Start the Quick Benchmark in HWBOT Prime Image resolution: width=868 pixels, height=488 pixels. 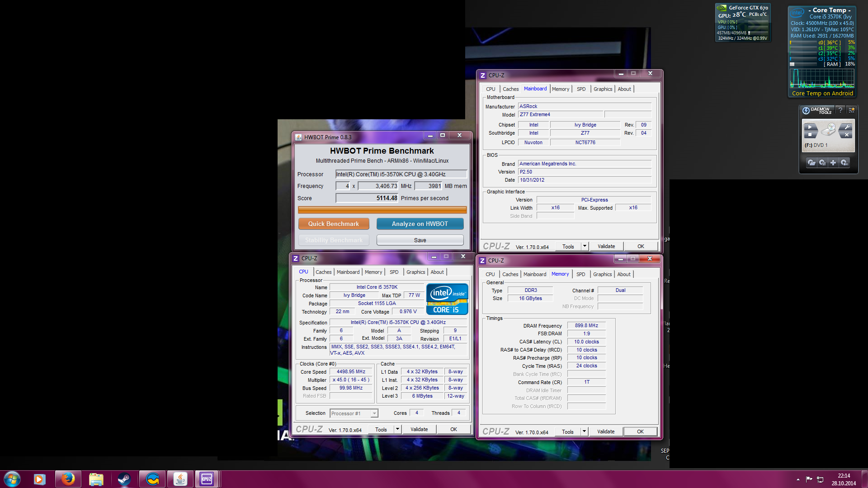pyautogui.click(x=334, y=224)
